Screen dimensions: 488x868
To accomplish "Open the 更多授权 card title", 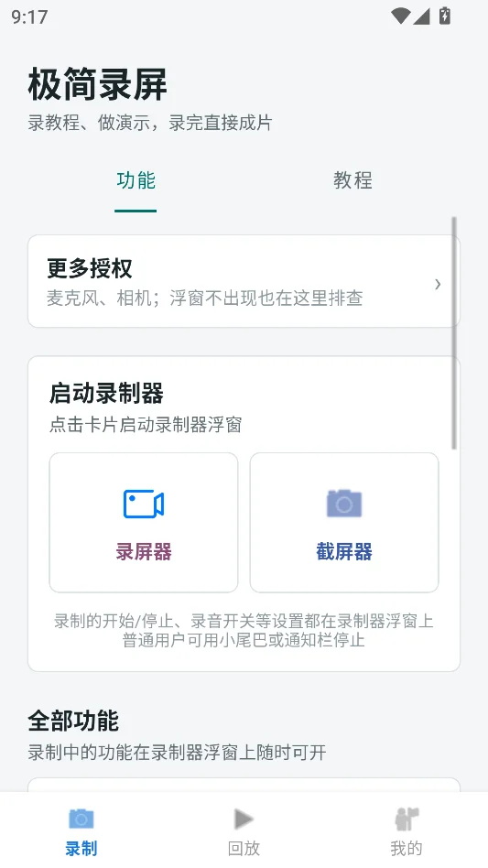I will click(x=90, y=268).
